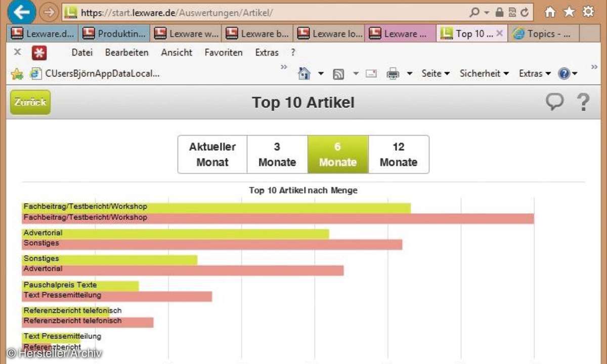This screenshot has width=607, height=364.
Task: Open the Bearbeiten menu
Action: click(x=127, y=52)
